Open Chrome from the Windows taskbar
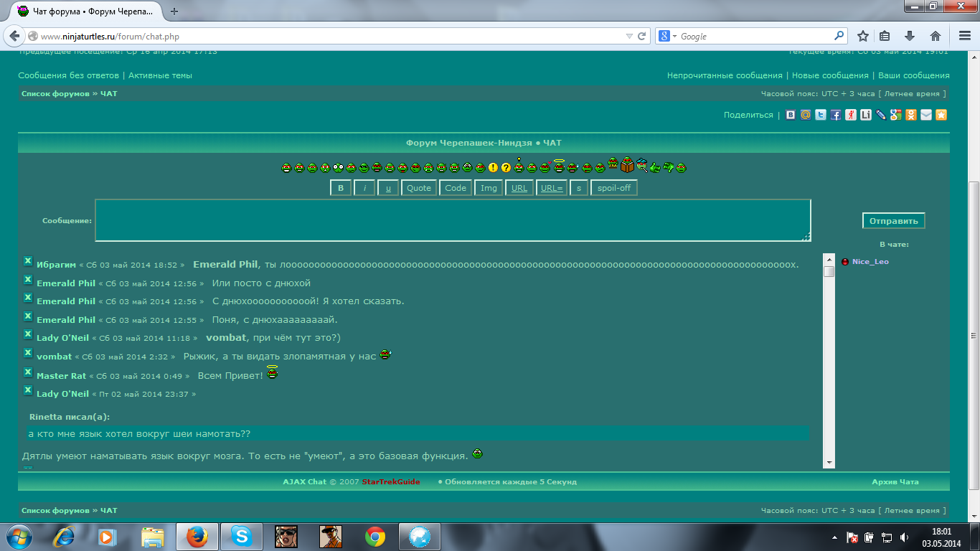The height and width of the screenshot is (551, 980). [x=374, y=537]
